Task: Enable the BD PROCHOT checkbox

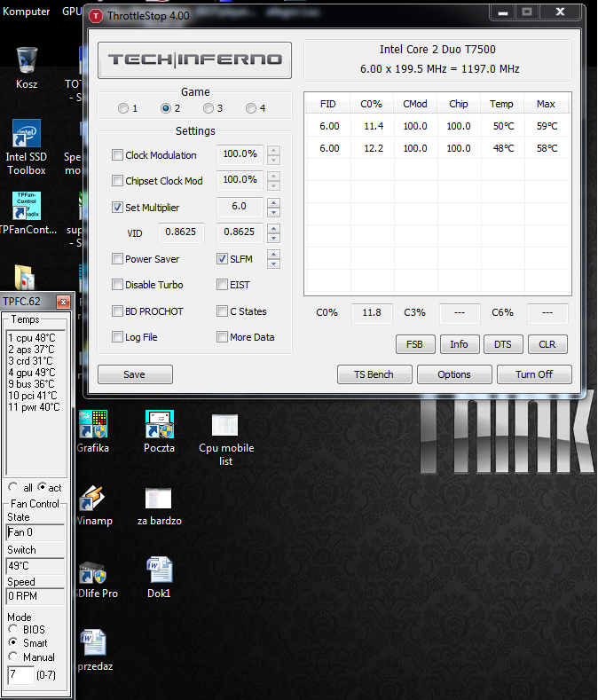Action: (117, 311)
